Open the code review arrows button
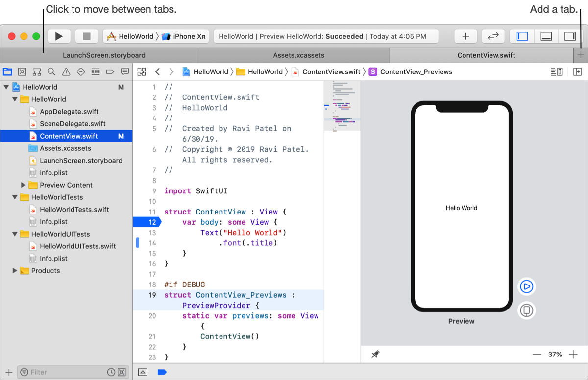This screenshot has height=380, width=588. 493,36
